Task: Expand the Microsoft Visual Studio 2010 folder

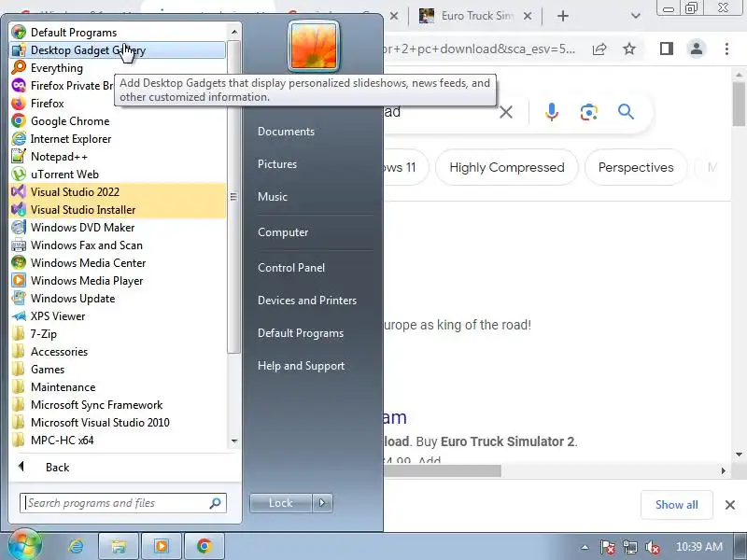Action: coord(118,423)
